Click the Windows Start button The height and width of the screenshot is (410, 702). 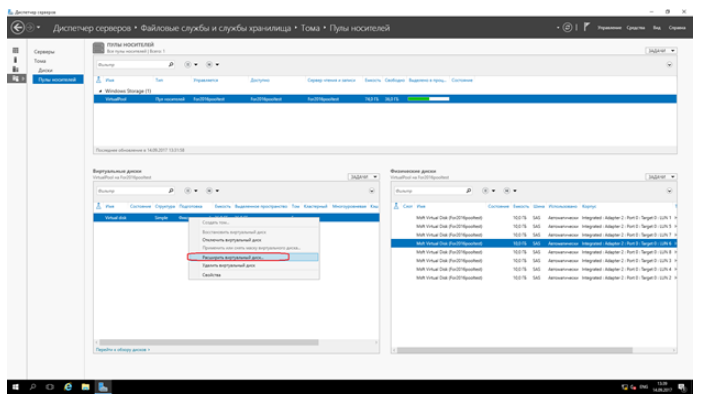pyautogui.click(x=14, y=386)
